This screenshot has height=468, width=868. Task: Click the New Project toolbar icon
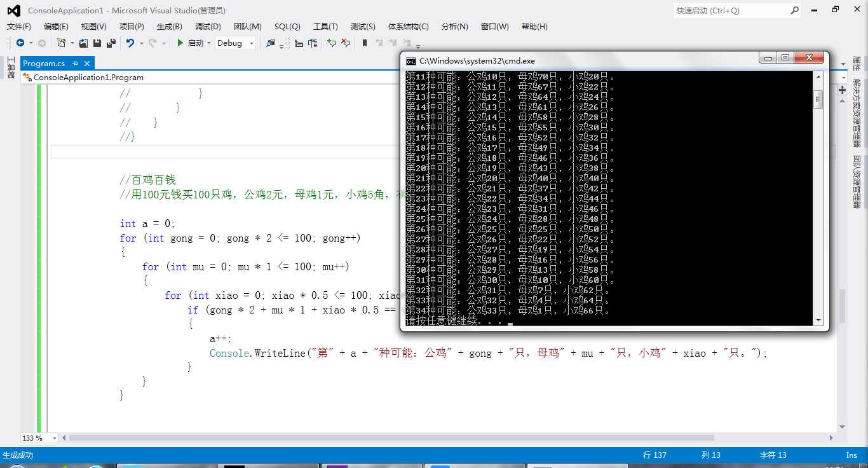pyautogui.click(x=61, y=43)
